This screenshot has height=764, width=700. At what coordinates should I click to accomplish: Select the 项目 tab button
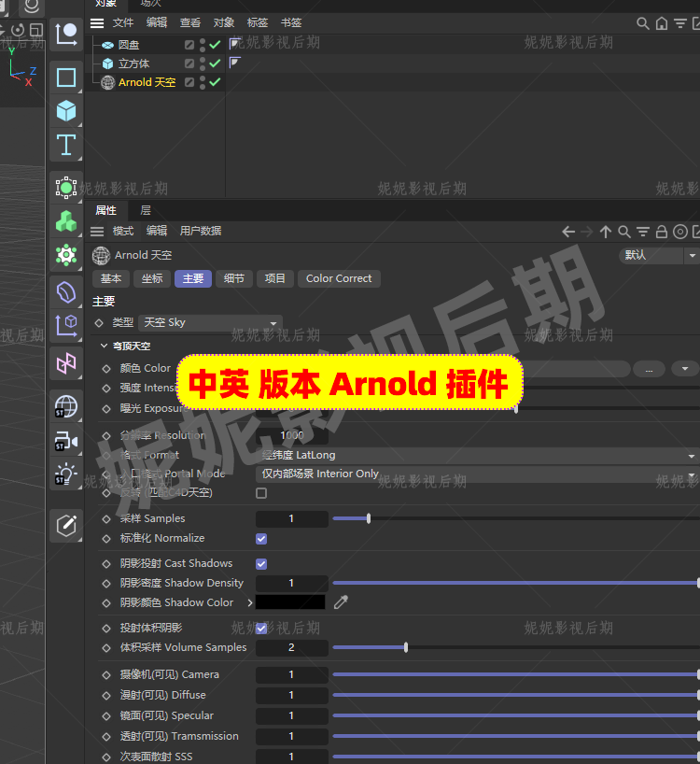click(275, 278)
